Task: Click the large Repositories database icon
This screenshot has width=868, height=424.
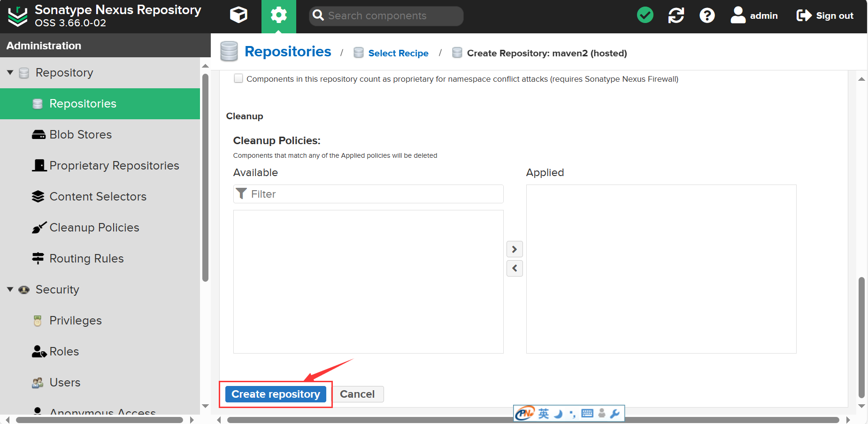Action: point(229,51)
